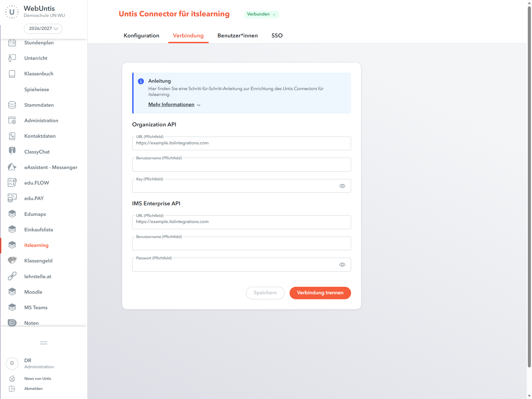Open the Verbunden status dropdown
Viewport: 532px width, 399px height.
[262, 14]
